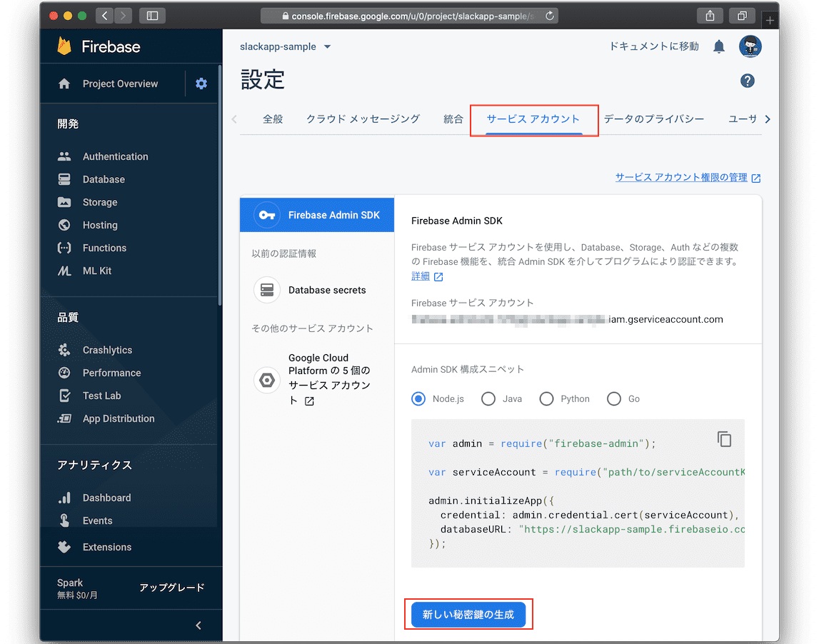
Task: Click the Events icon in Analytics
Action: coord(64,520)
